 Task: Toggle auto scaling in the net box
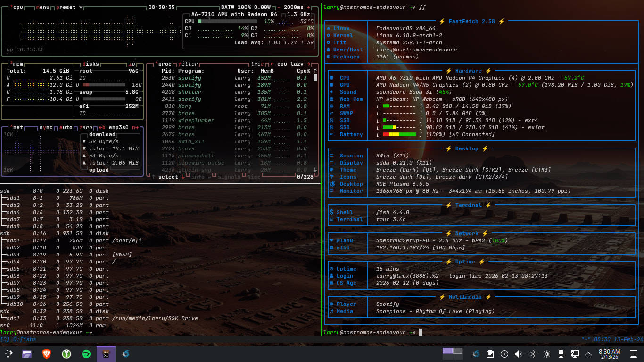click(x=66, y=127)
